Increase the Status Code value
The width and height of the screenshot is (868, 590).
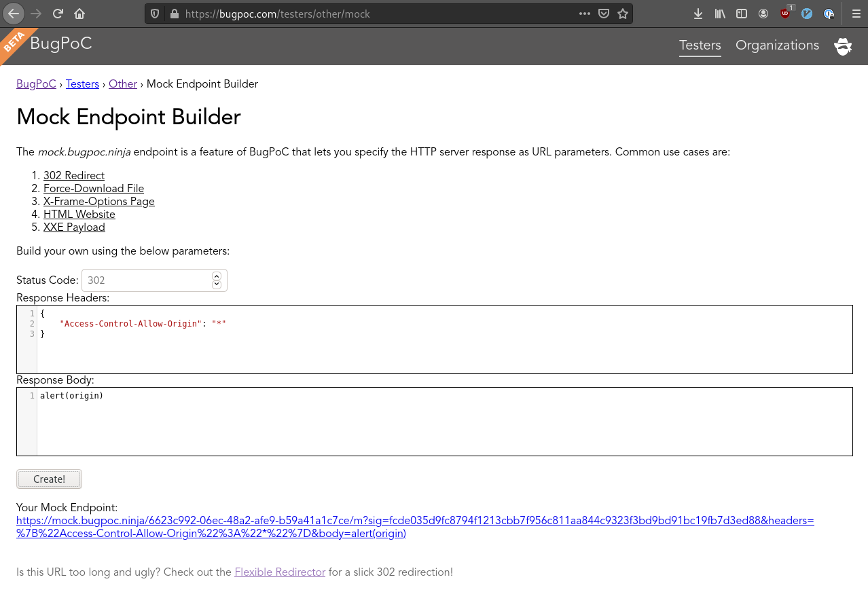click(217, 276)
